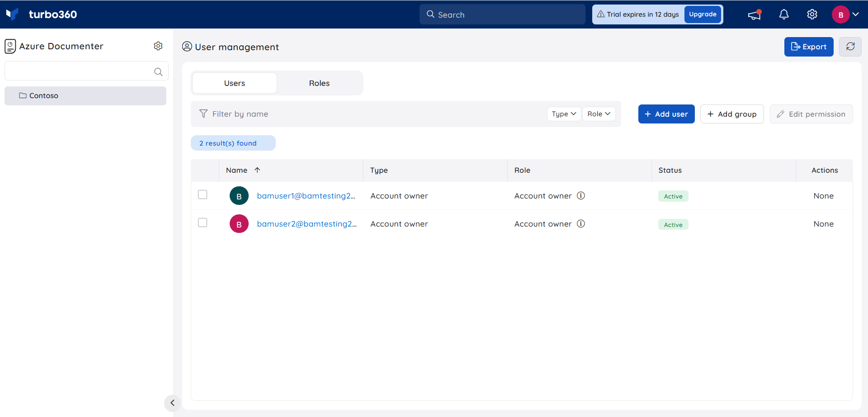Click the Actions column header
Image resolution: width=868 pixels, height=417 pixels.
pyautogui.click(x=825, y=171)
